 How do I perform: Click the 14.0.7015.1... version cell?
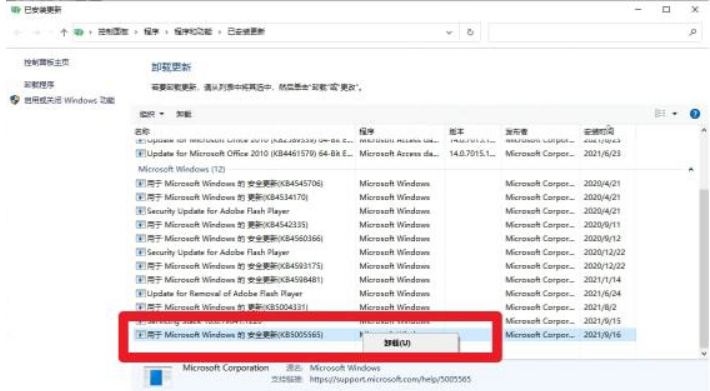tap(472, 154)
